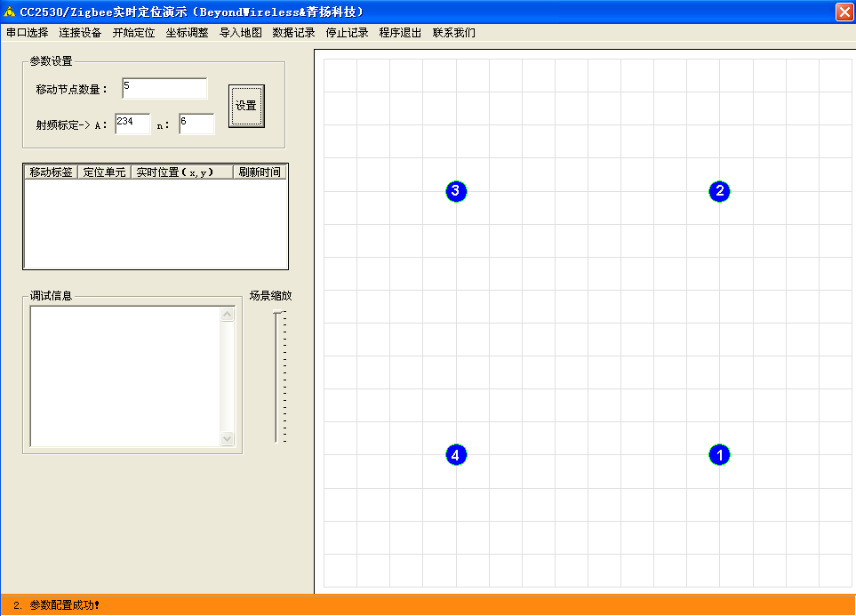Select anchor node 3 on the map
The image size is (856, 616).
click(x=456, y=190)
